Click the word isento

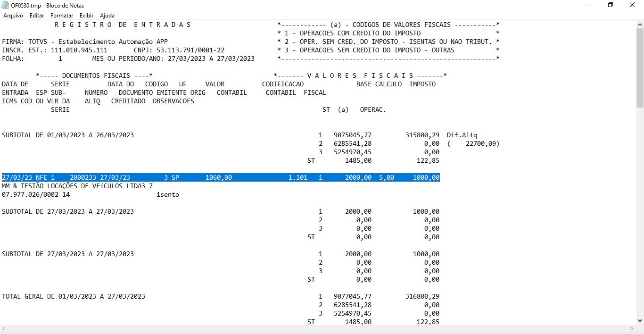(168, 194)
